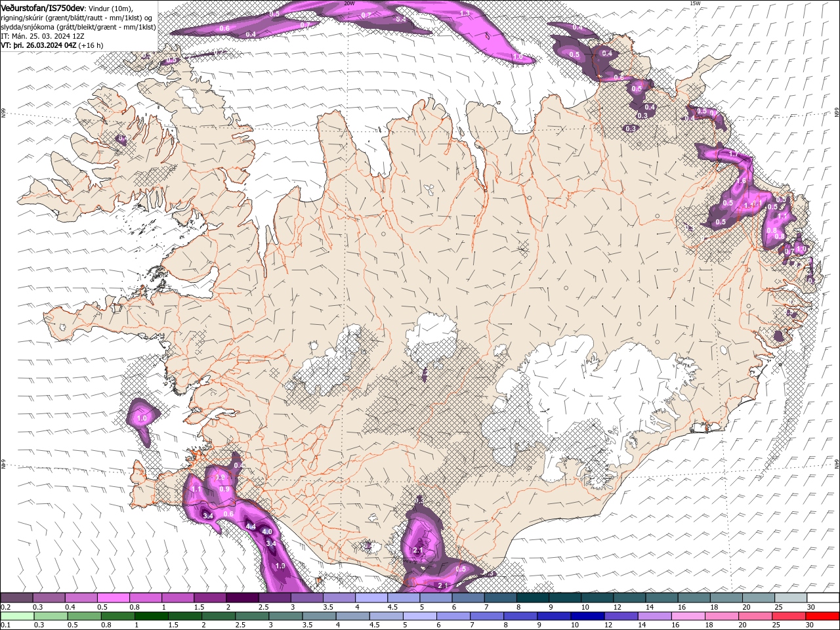
Task: Pick upper legend swatch between 5 and 6
Action: point(436,598)
